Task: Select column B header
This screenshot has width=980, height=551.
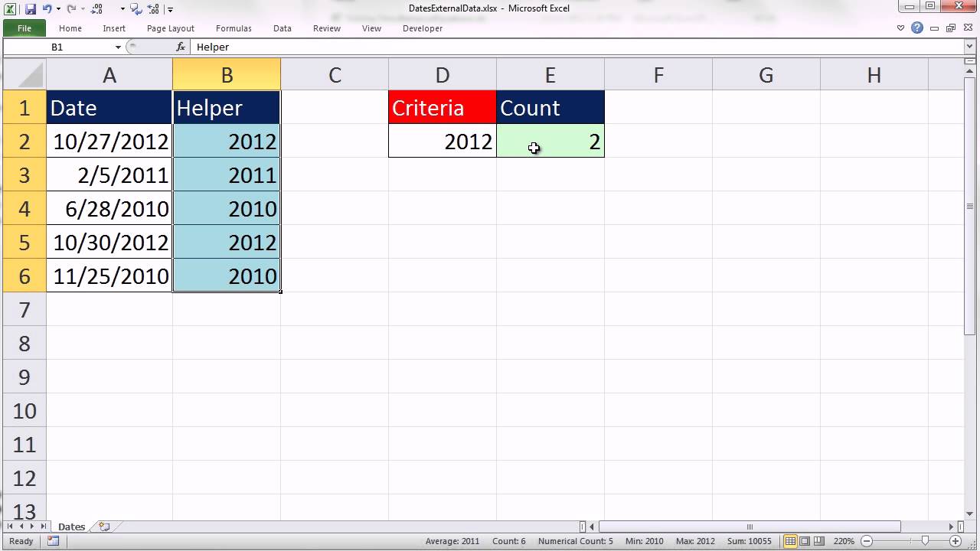Action: pyautogui.click(x=227, y=74)
